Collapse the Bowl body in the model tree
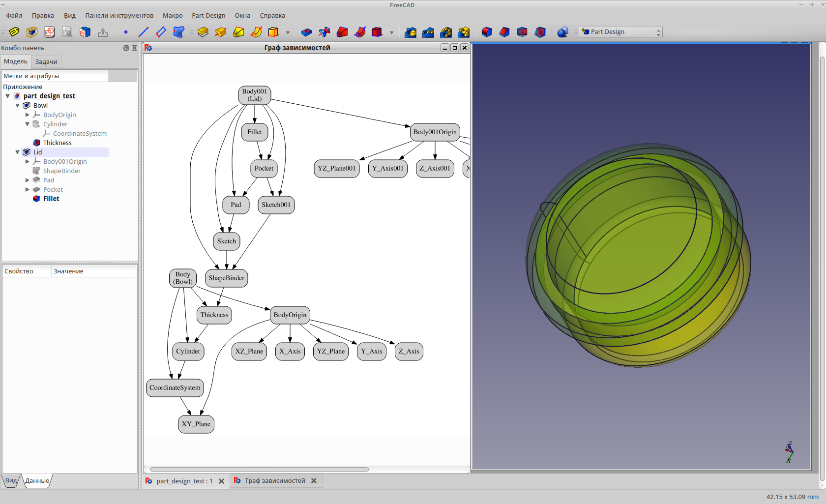Screen dimensions: 826x504 [18, 105]
